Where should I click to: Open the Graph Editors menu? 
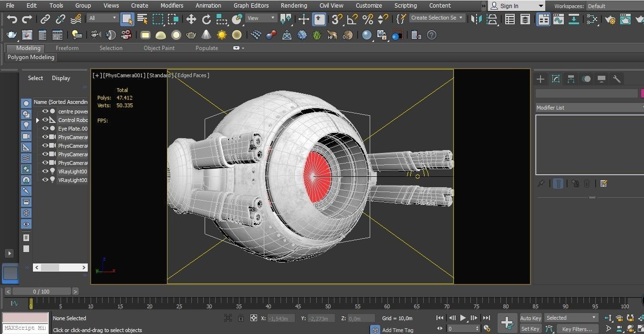(251, 6)
